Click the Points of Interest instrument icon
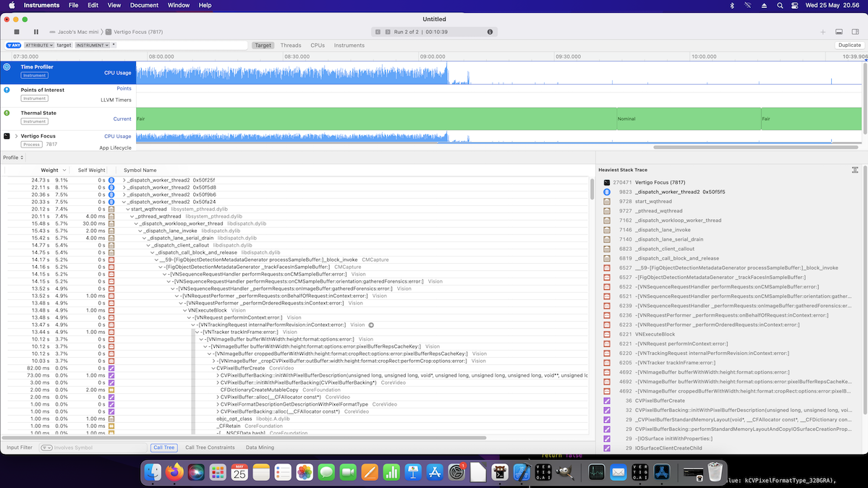The image size is (868, 488). point(7,90)
